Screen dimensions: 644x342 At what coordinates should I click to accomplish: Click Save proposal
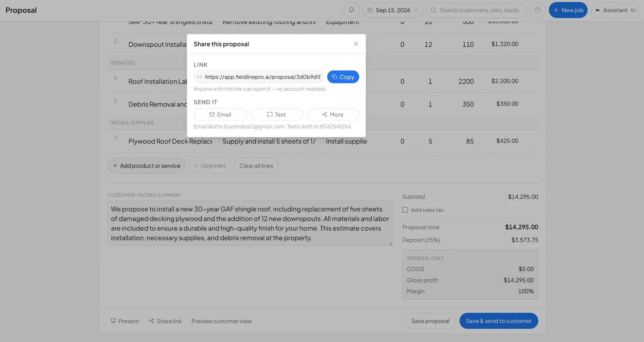(x=430, y=321)
